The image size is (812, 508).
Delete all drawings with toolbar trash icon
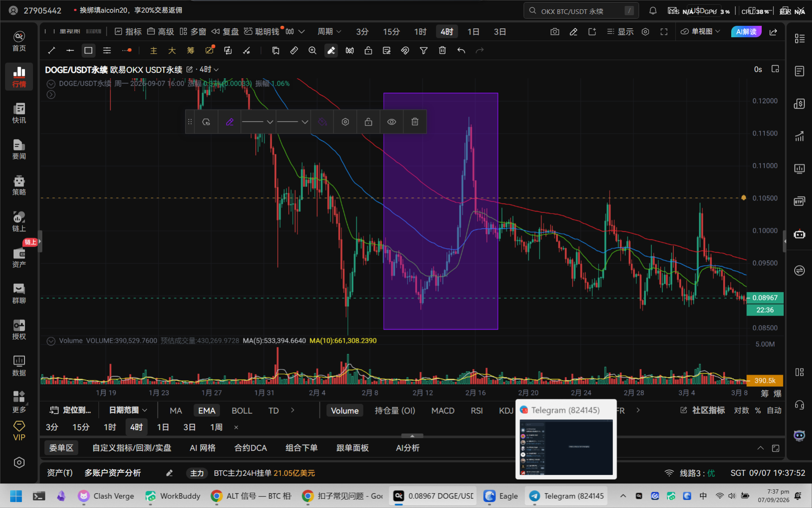pos(442,51)
